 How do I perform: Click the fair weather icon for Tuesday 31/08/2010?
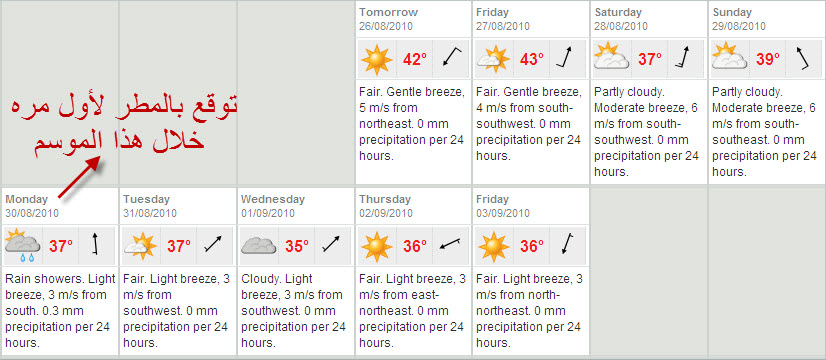coord(140,246)
